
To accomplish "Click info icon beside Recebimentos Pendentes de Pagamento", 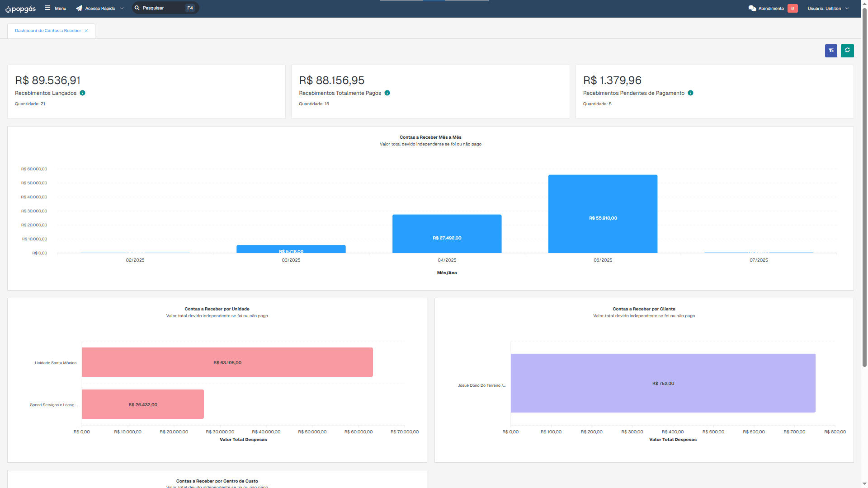I will [690, 93].
